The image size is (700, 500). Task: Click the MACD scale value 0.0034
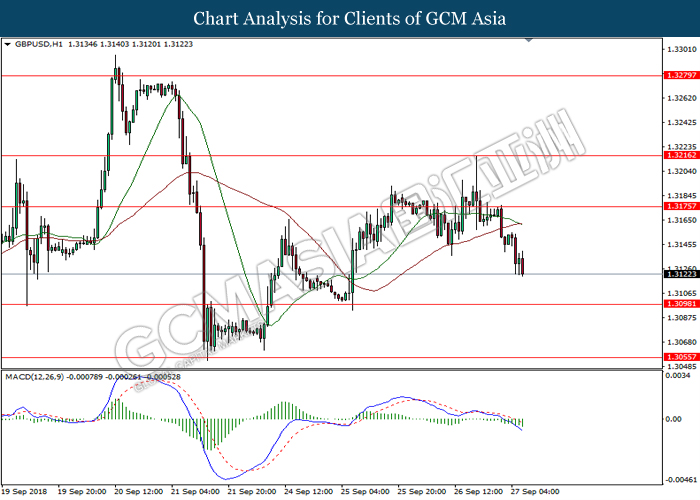tap(678, 376)
